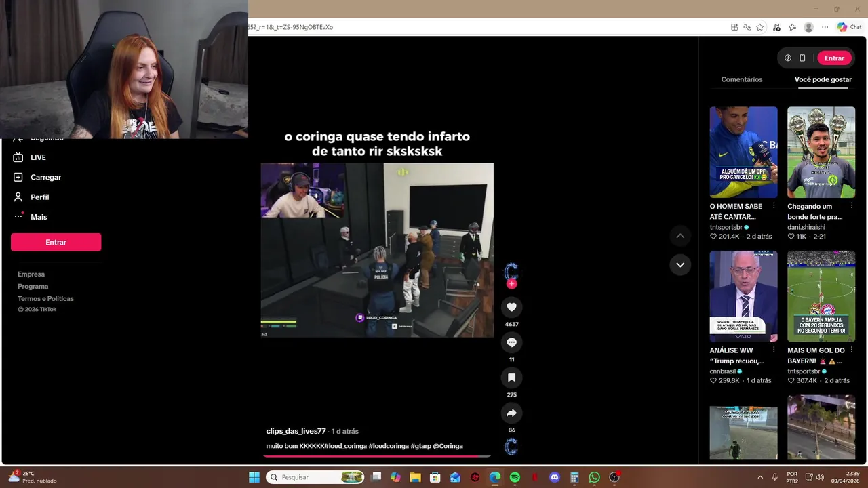Like the video with the heart icon
The width and height of the screenshot is (868, 488).
pos(511,307)
